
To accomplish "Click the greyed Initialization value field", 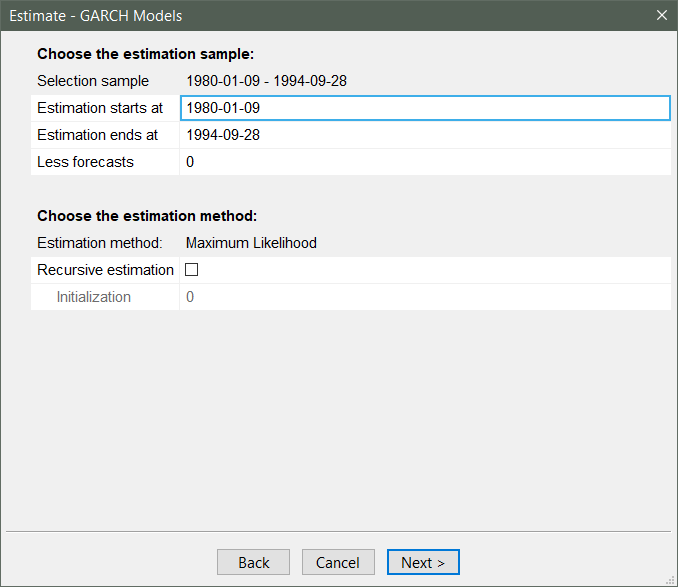I will (424, 297).
